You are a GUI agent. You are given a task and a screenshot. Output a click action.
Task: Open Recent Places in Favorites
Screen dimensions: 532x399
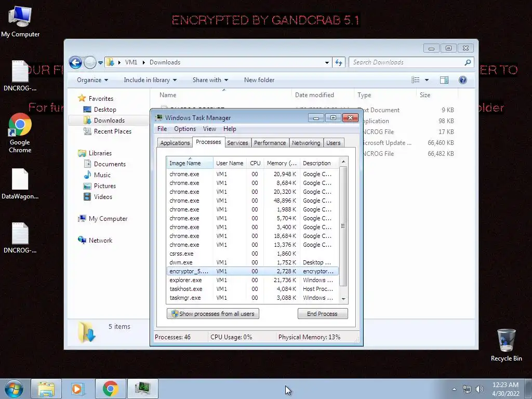112,131
